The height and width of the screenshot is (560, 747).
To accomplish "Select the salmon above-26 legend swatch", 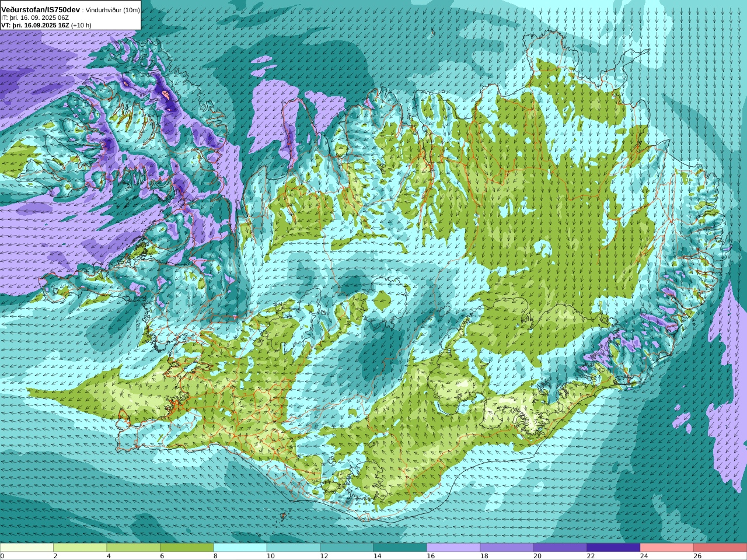I will [x=720, y=548].
